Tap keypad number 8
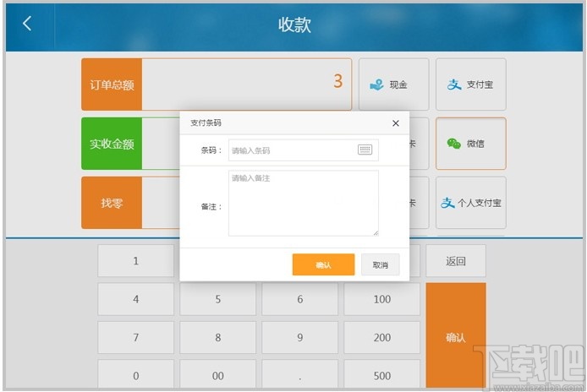 pyautogui.click(x=218, y=337)
